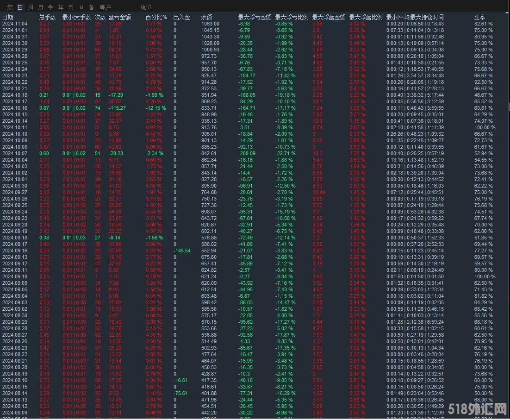
Task: Click the 最大浮盈比例 column header
Action: tap(366, 17)
